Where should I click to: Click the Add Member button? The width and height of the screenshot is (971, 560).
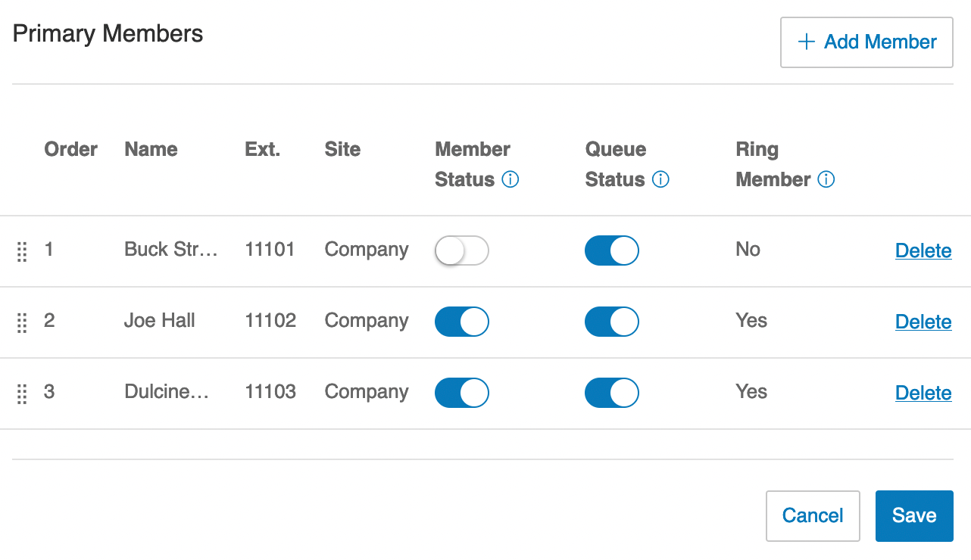point(866,42)
